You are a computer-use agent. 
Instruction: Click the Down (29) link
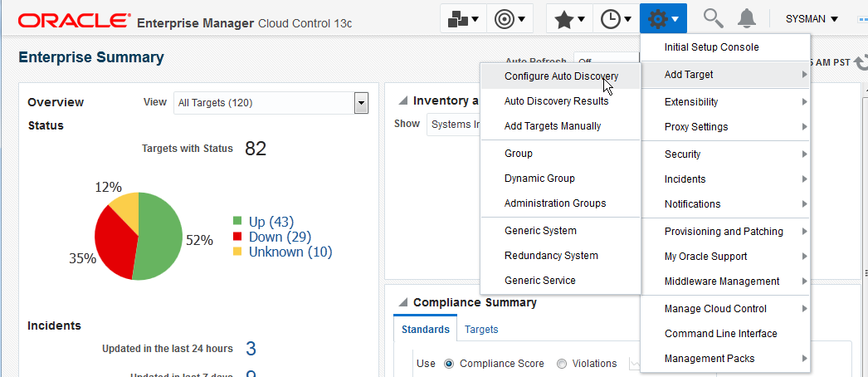click(280, 237)
